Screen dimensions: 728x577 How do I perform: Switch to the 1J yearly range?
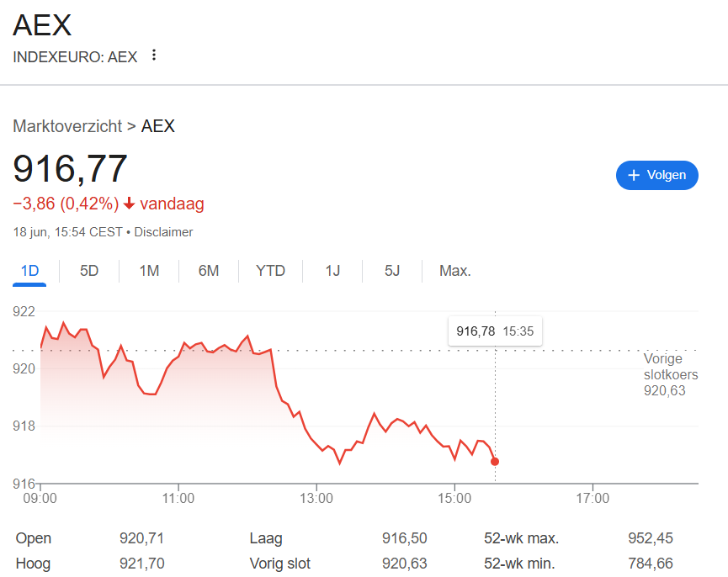pyautogui.click(x=332, y=270)
